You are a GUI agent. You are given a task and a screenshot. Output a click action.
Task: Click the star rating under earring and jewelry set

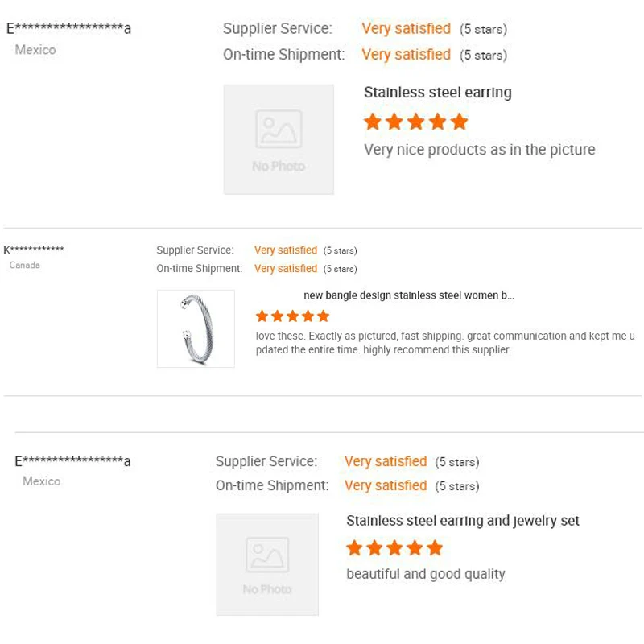[394, 549]
